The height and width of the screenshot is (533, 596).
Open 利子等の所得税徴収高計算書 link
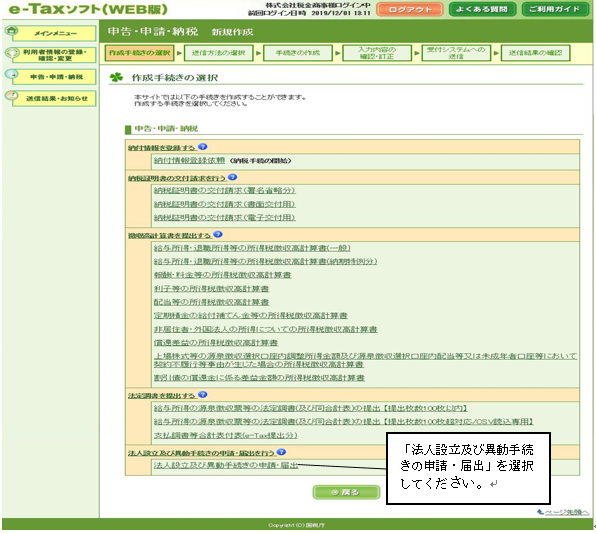pos(211,289)
